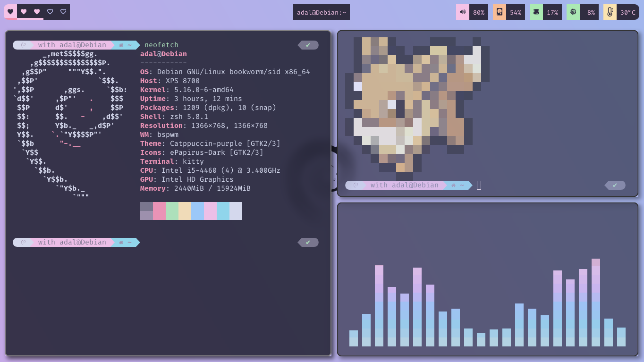This screenshot has width=644, height=362.
Task: Click the Theme: Catppuccin-purple line
Action: (x=210, y=143)
